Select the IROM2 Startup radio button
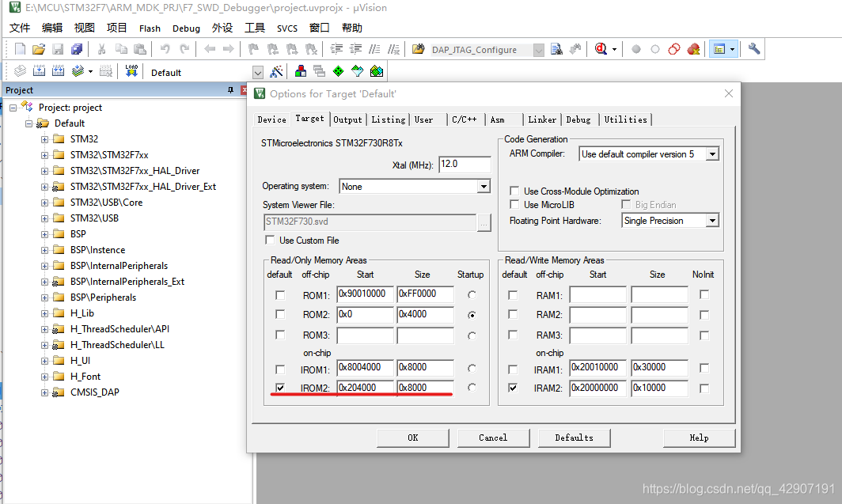 tap(472, 388)
